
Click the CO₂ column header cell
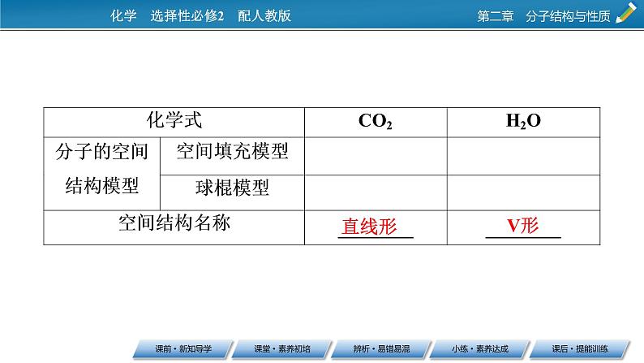(x=376, y=122)
